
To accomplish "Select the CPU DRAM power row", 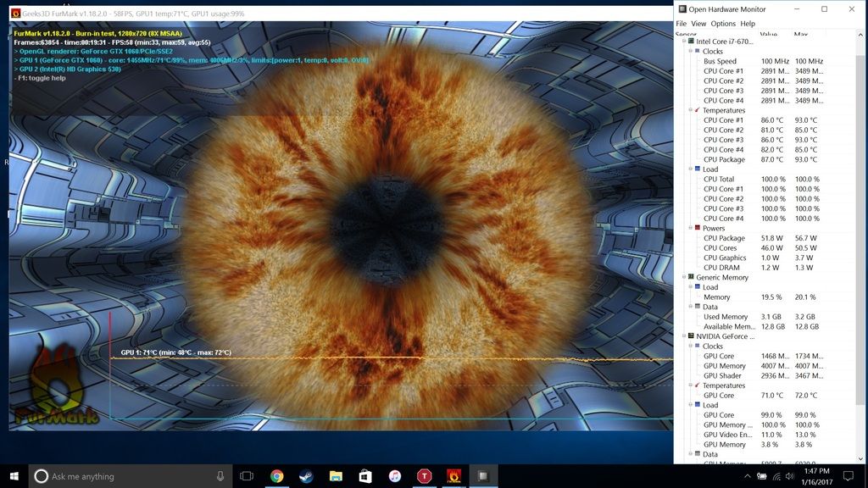I will (765, 267).
